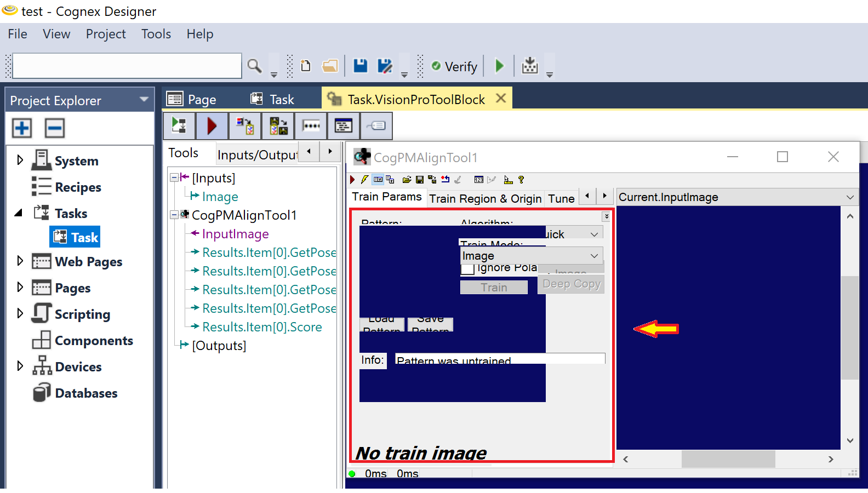The width and height of the screenshot is (868, 493).
Task: Click the dark red Run tool block arrow
Action: (212, 126)
